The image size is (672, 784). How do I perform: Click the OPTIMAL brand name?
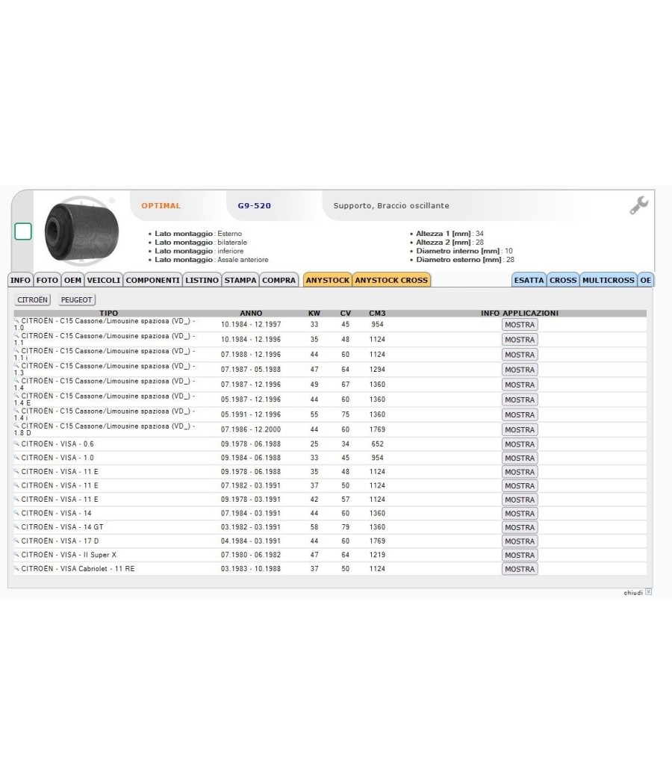[161, 205]
